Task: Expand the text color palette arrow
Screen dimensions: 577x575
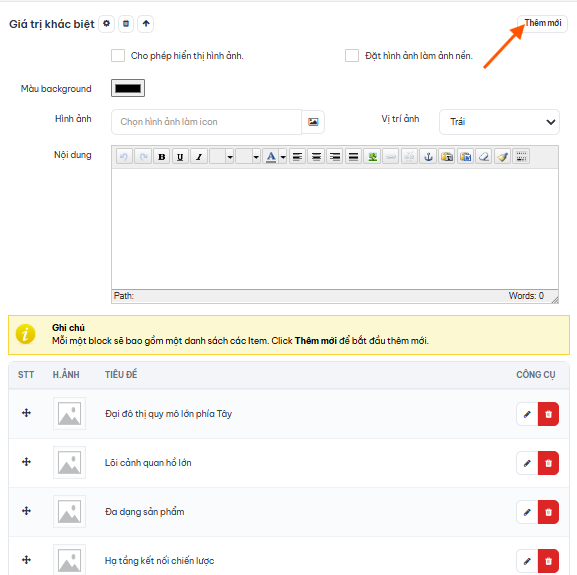Action: pyautogui.click(x=283, y=157)
